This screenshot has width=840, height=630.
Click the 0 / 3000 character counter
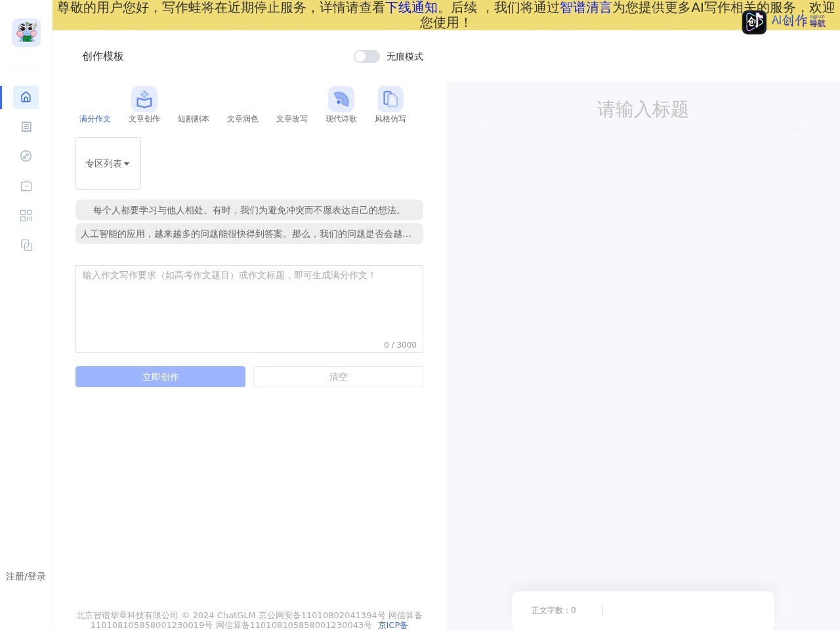coord(400,345)
